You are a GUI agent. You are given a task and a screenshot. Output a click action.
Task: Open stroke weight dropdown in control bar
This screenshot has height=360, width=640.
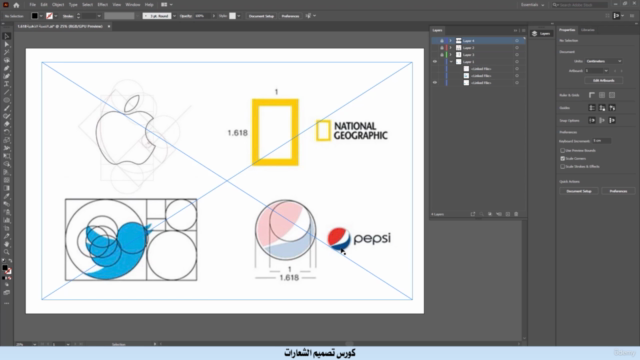pos(99,16)
